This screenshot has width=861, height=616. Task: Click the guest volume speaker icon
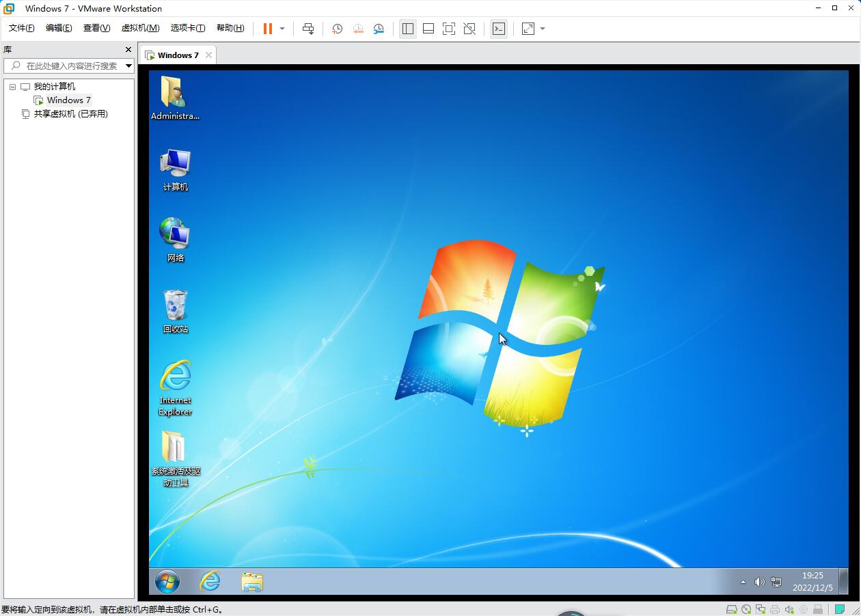(759, 582)
